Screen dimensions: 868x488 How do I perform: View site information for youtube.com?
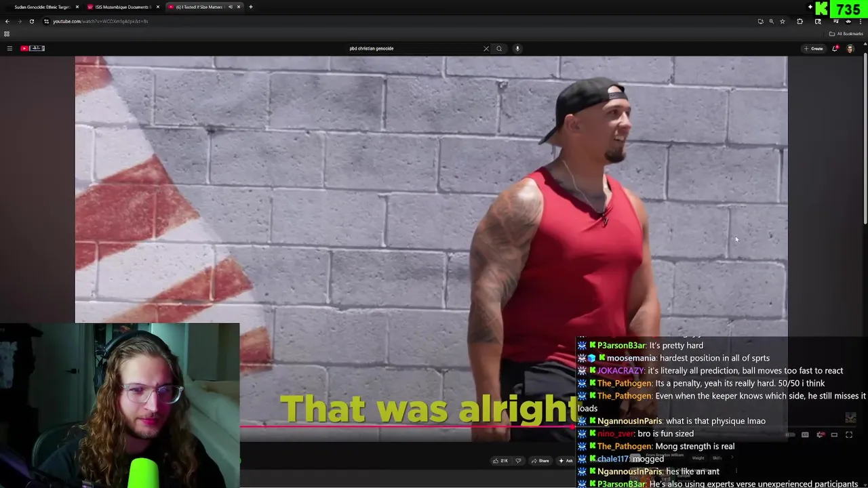47,21
